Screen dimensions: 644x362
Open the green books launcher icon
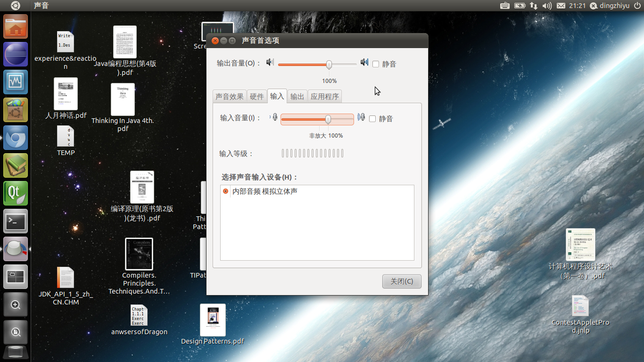coord(16,165)
